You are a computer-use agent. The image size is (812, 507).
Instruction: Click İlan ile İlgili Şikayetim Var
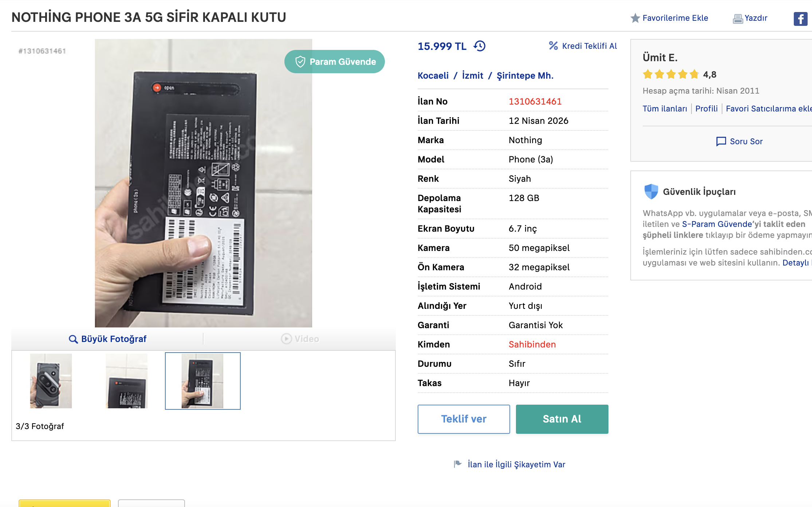tap(516, 464)
